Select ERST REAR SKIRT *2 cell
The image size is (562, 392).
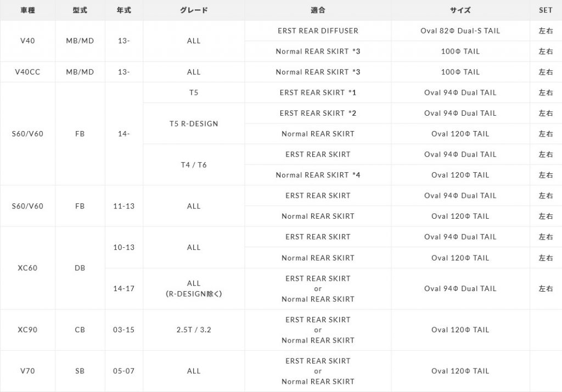pos(318,113)
